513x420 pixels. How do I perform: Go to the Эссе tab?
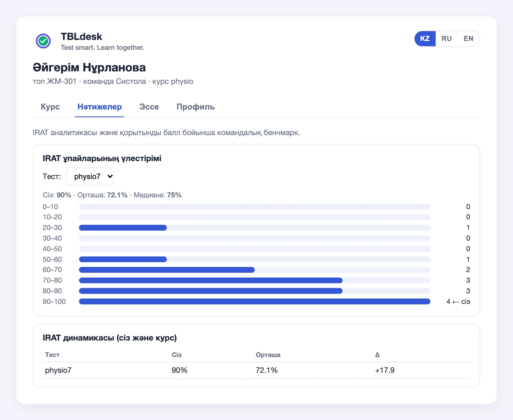(x=149, y=107)
